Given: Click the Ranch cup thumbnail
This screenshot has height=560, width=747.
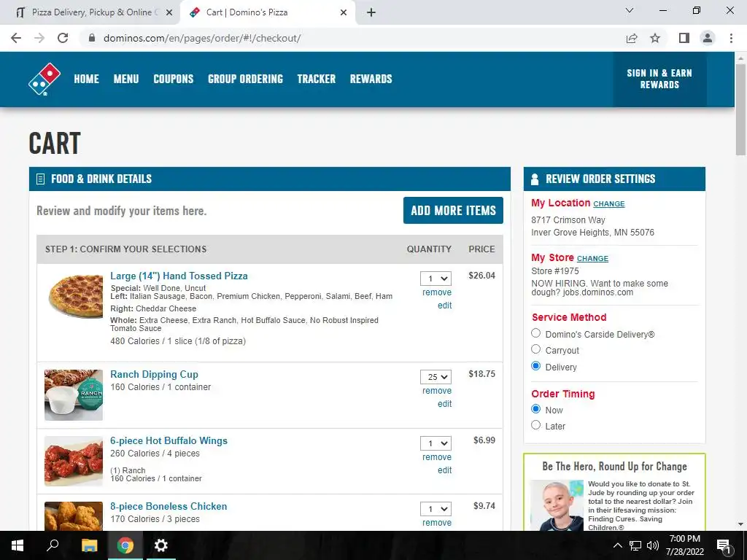Looking at the screenshot, I should coord(74,395).
